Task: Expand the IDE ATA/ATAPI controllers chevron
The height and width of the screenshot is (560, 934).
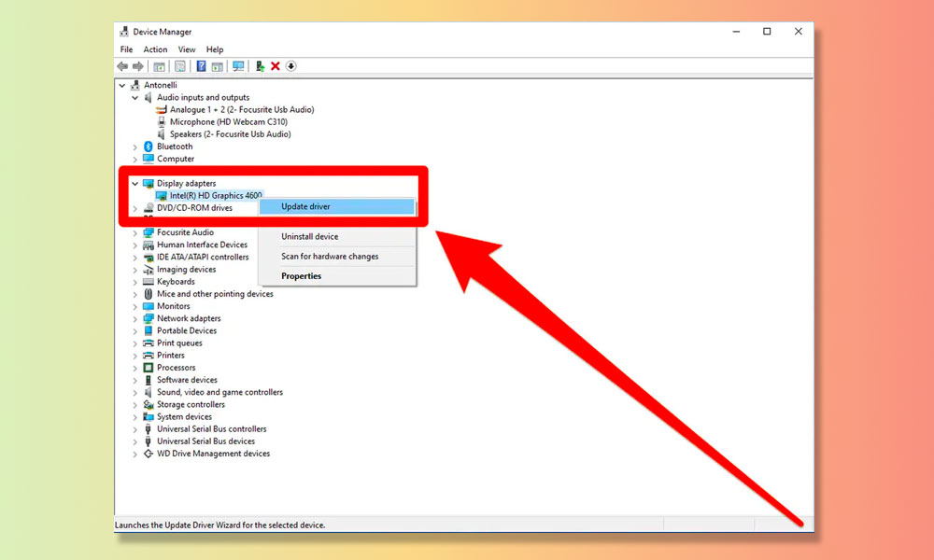Action: 135,257
